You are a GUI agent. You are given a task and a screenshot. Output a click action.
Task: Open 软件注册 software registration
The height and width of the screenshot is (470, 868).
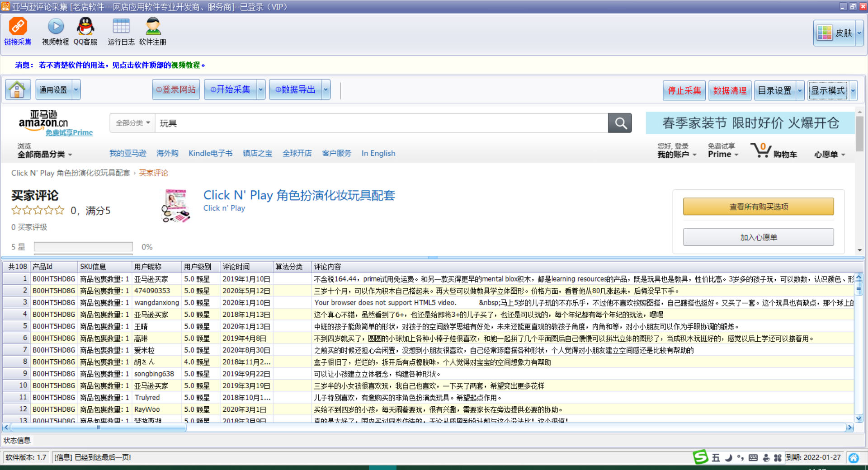[153, 32]
